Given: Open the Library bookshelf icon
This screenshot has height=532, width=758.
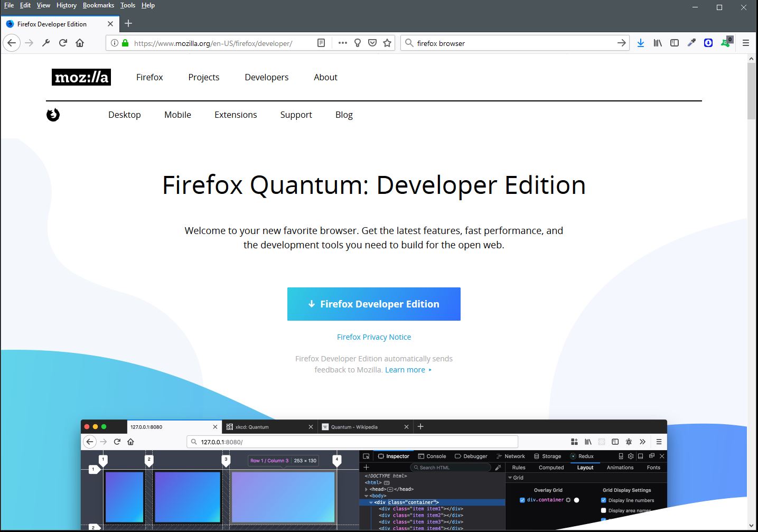Looking at the screenshot, I should click(x=658, y=43).
